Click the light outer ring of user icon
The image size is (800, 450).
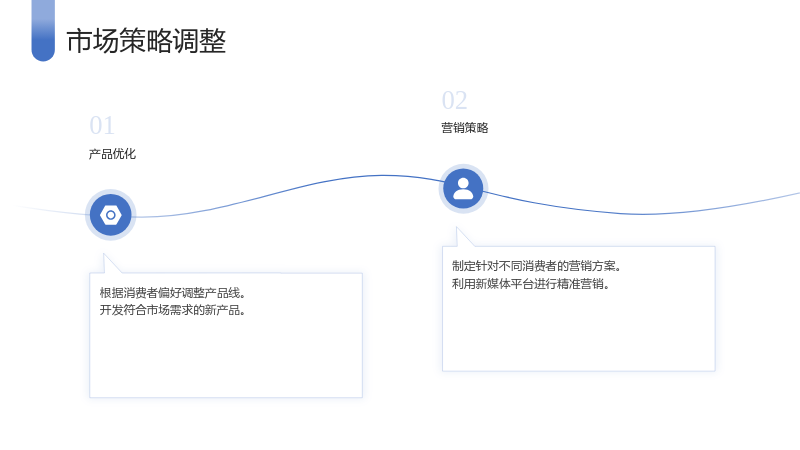click(x=463, y=166)
